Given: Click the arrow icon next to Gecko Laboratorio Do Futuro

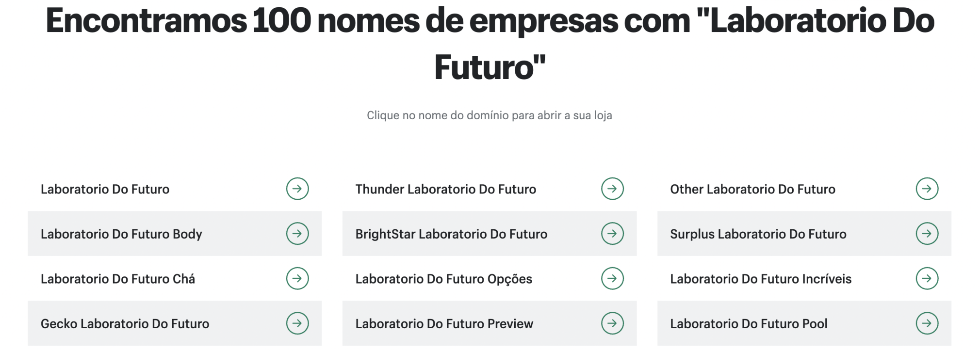Looking at the screenshot, I should 297,323.
